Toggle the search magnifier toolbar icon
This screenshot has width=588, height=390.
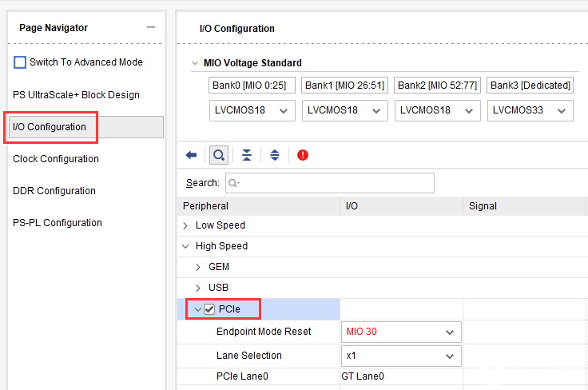pyautogui.click(x=218, y=155)
